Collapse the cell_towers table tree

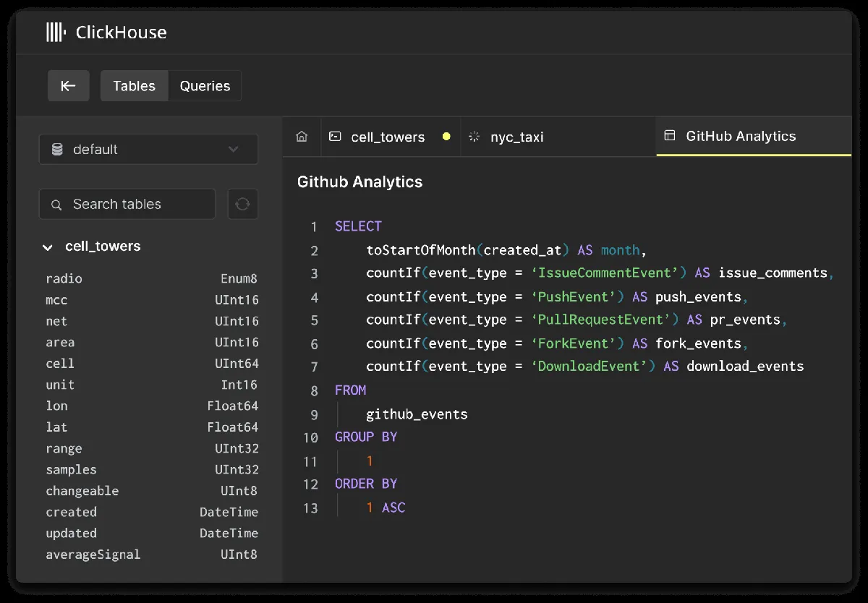(x=48, y=247)
